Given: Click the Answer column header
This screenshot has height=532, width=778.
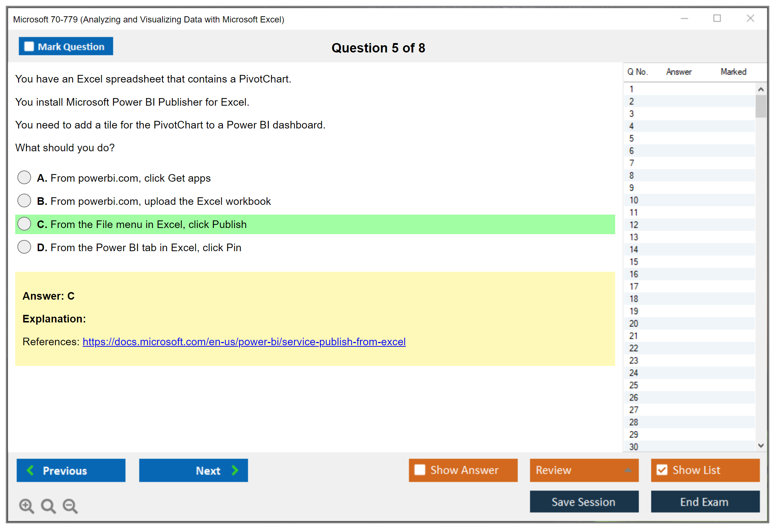Looking at the screenshot, I should click(678, 72).
